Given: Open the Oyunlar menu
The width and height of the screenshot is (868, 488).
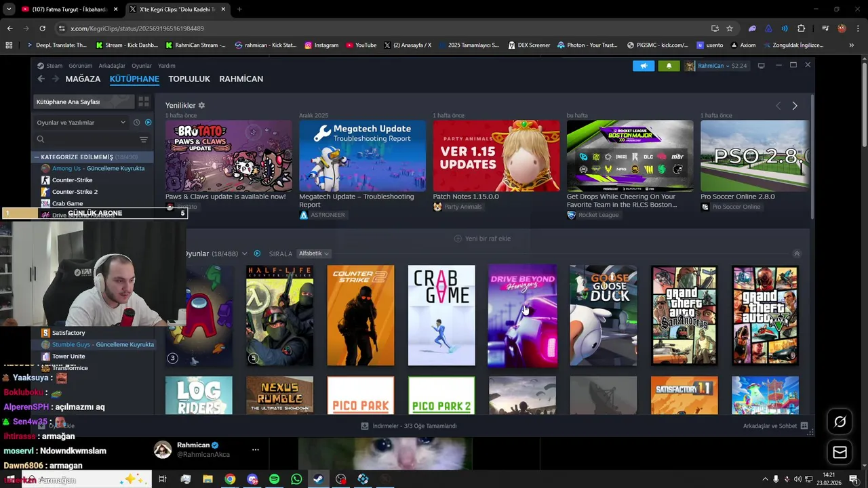Looking at the screenshot, I should (x=142, y=66).
